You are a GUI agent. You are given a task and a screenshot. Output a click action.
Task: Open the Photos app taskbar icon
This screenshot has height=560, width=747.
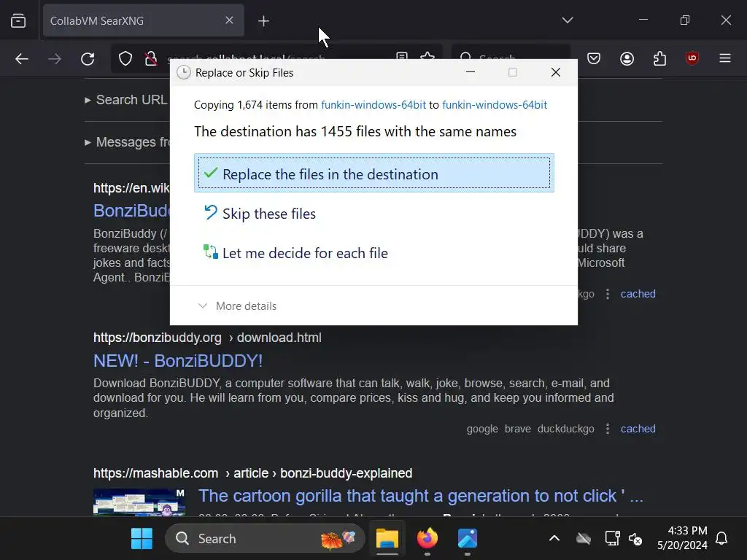[468, 539]
